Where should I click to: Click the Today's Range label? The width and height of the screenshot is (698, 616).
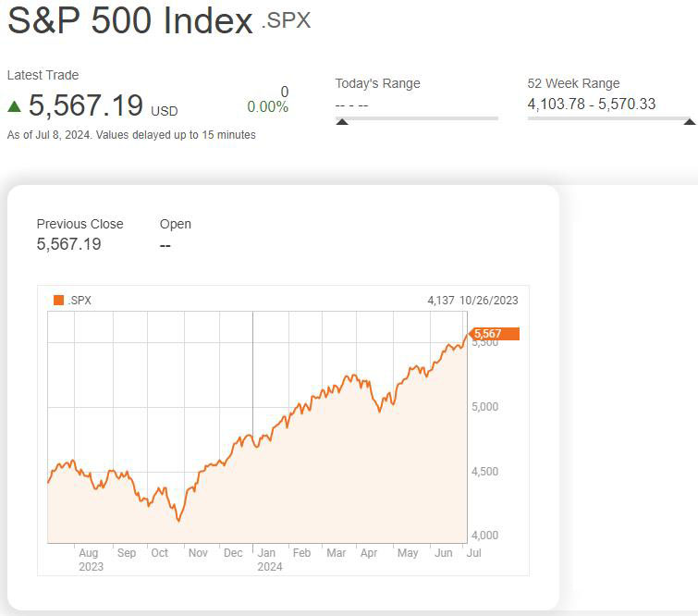[x=377, y=83]
